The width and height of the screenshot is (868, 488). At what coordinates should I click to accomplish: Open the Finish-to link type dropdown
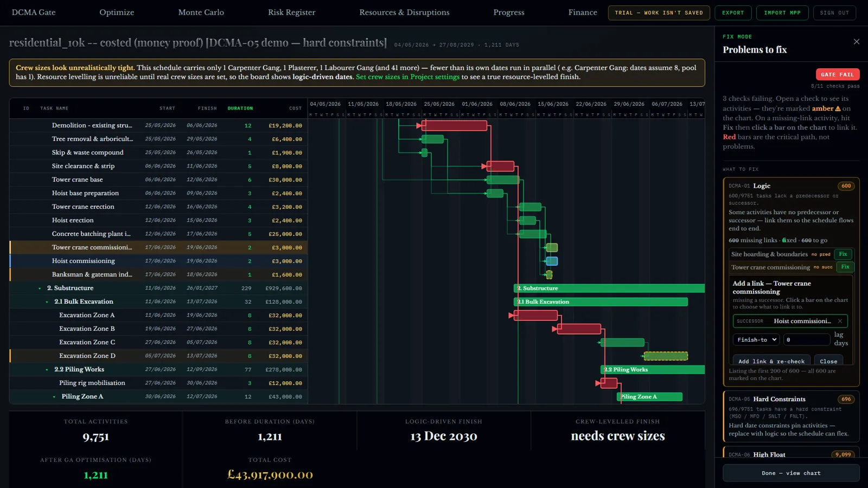point(756,339)
